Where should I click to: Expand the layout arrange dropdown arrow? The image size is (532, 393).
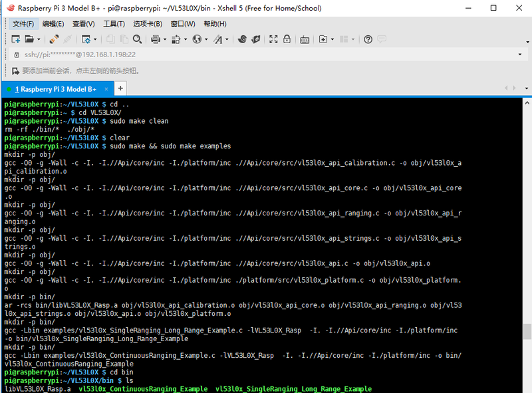353,40
